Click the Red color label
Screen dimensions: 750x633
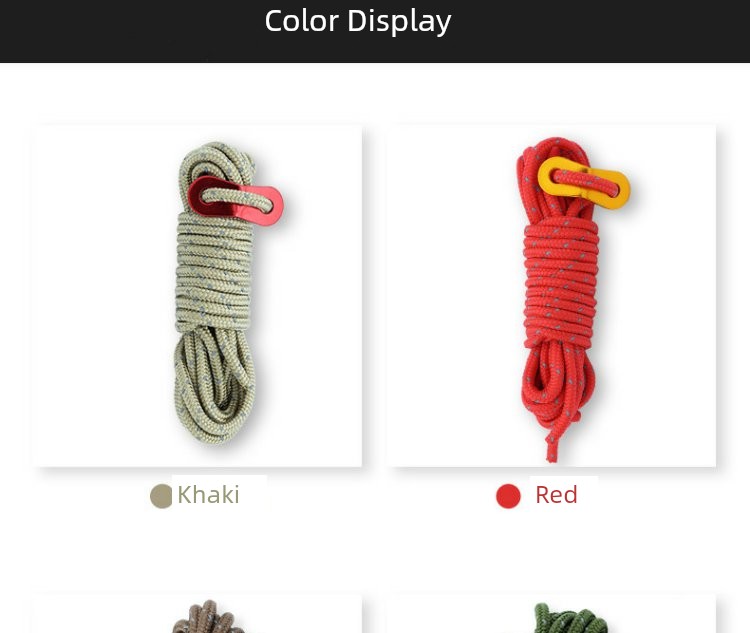point(556,495)
